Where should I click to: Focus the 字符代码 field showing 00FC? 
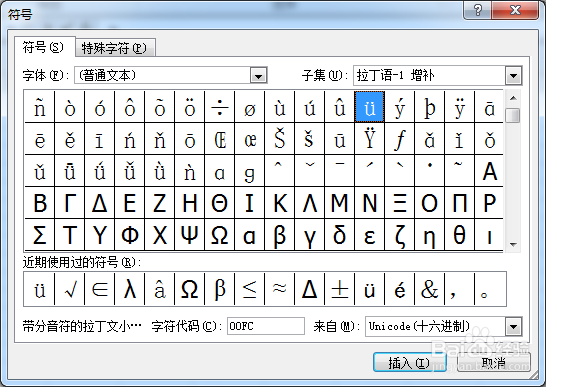[x=266, y=326]
